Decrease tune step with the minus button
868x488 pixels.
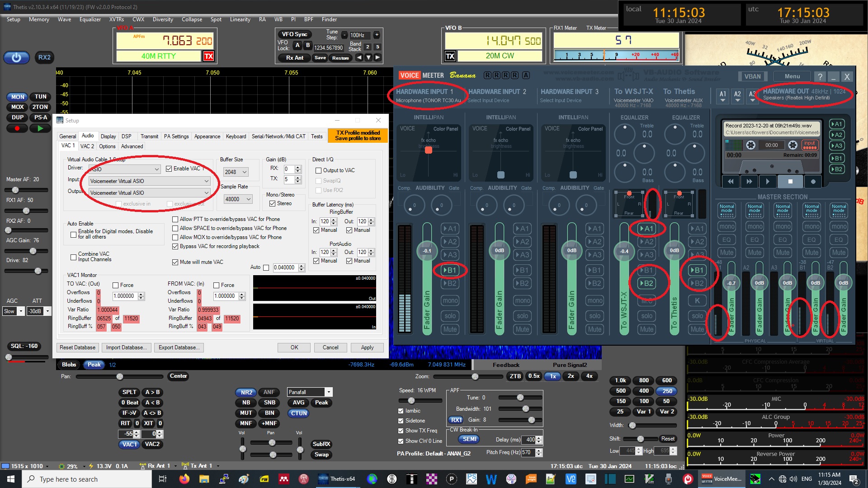coord(344,35)
